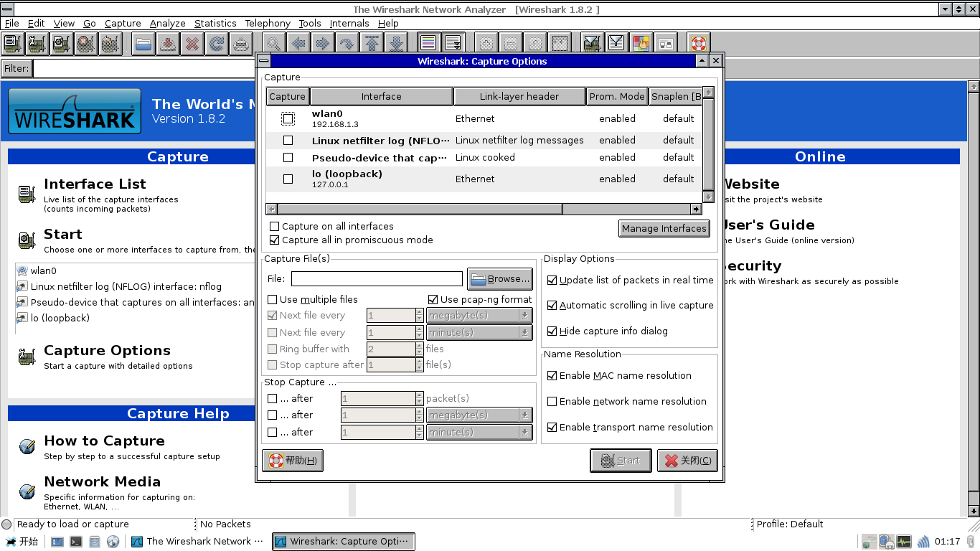Image resolution: width=980 pixels, height=551 pixels.
Task: Click the restart capture toolbar icon
Action: (x=110, y=44)
